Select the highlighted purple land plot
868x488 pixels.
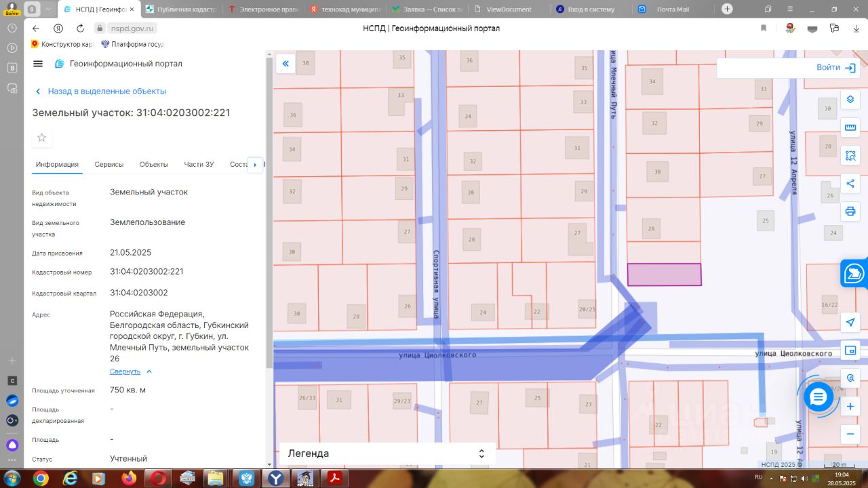[664, 274]
